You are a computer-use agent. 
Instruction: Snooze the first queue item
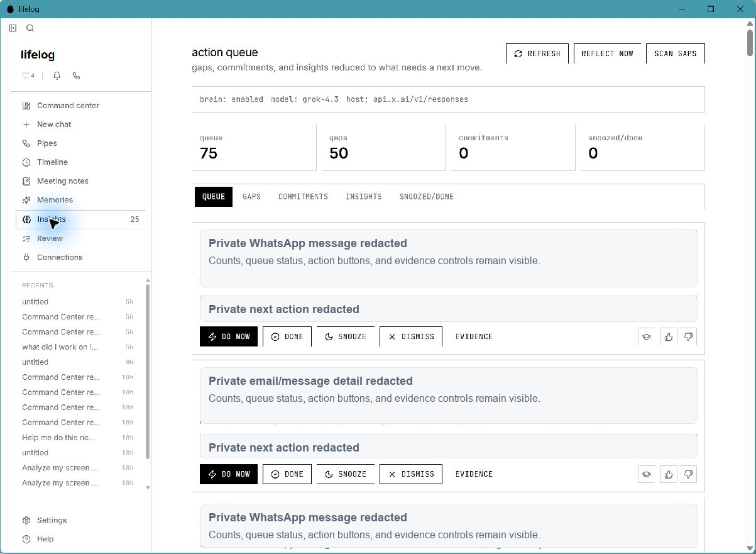pyautogui.click(x=346, y=336)
